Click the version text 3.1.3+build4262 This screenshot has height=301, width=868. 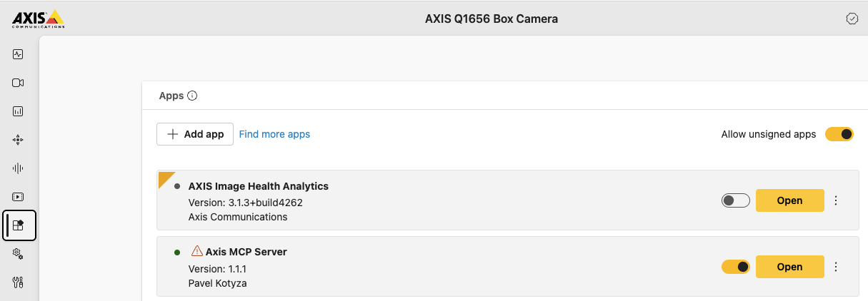click(246, 202)
